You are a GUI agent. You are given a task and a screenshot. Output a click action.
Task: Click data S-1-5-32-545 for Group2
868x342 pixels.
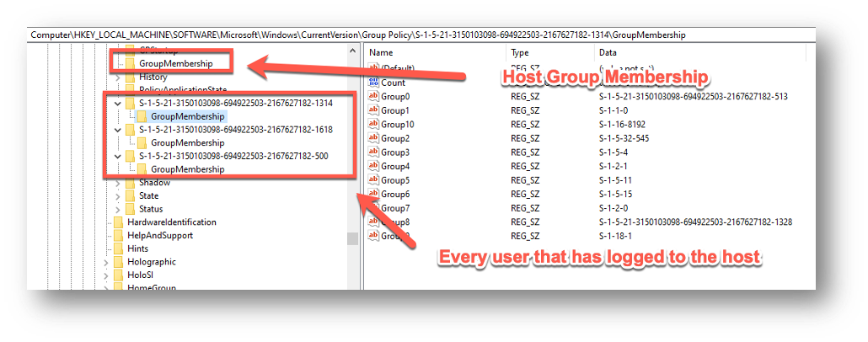(x=624, y=138)
